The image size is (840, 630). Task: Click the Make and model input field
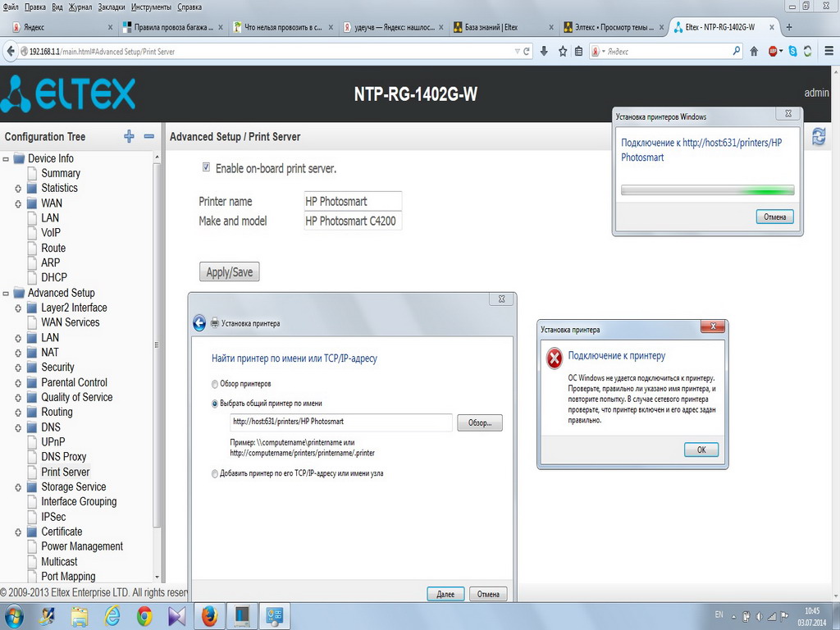click(353, 221)
